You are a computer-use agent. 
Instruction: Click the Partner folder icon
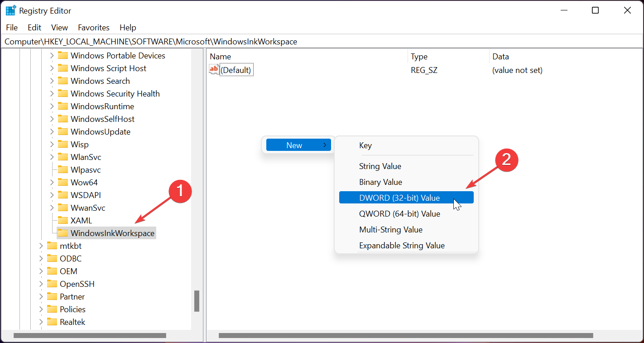tap(52, 296)
